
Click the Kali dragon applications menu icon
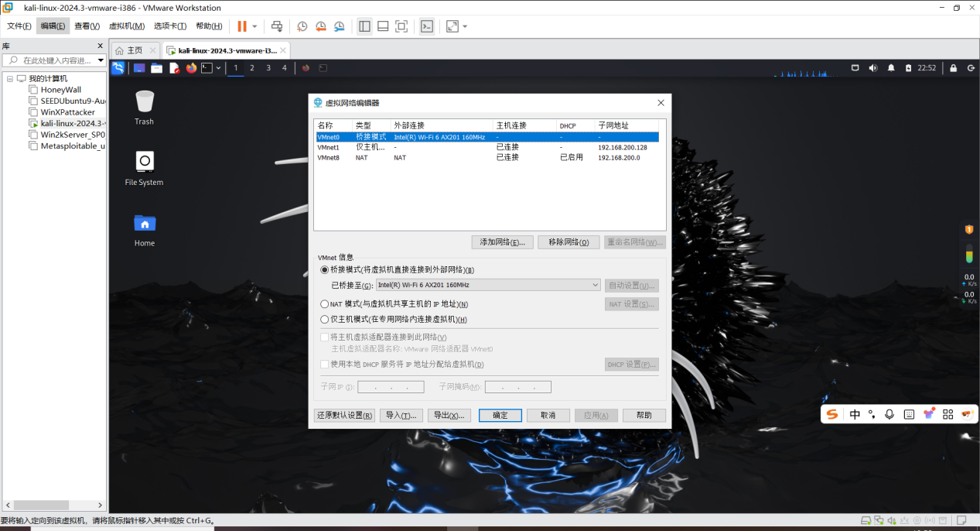(x=118, y=68)
